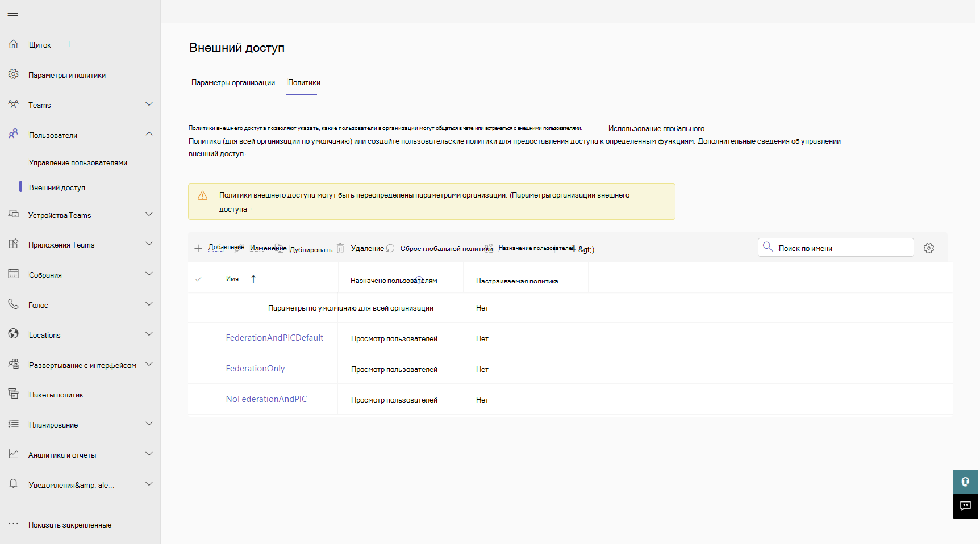
Task: Click the trash icon for Удаление
Action: pos(340,248)
